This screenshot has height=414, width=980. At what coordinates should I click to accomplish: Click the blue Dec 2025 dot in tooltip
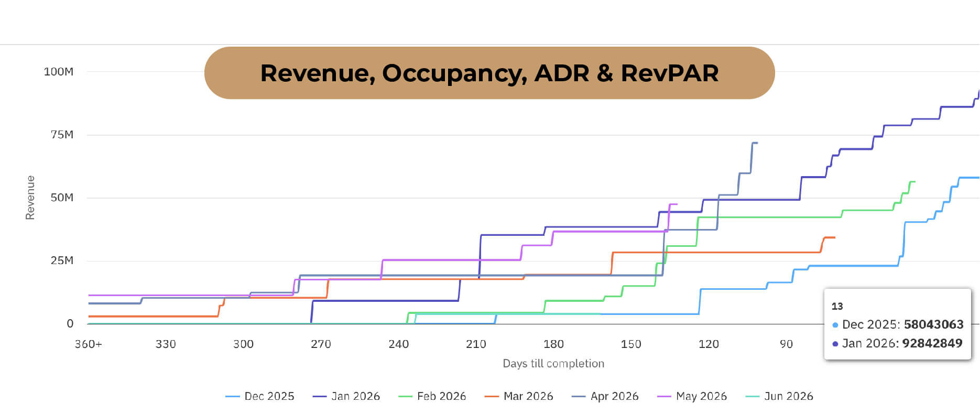pyautogui.click(x=835, y=325)
